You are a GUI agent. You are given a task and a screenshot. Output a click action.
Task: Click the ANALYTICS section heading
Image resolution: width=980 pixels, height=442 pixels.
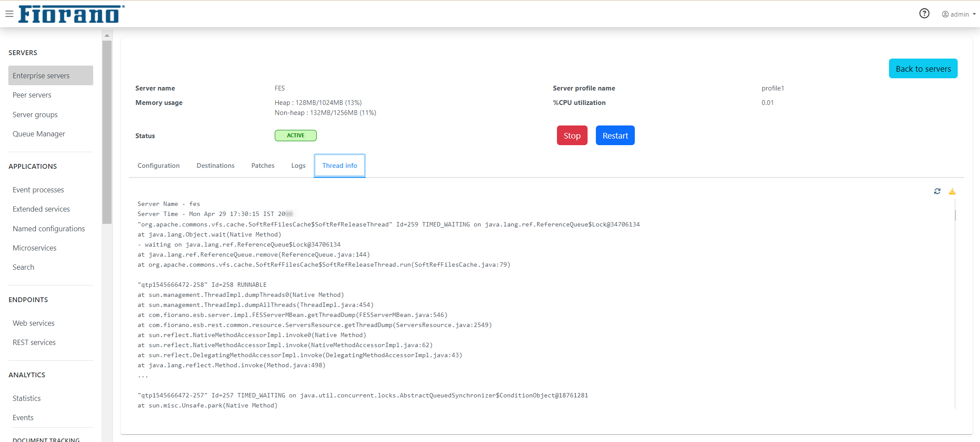tap(27, 375)
